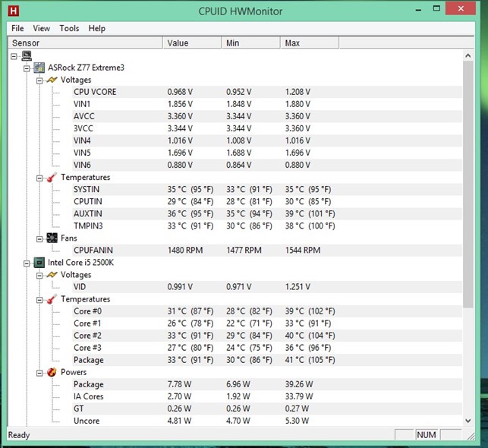Image resolution: width=488 pixels, height=448 pixels.
Task: Collapse the Intel Core i5 2500K node
Action: [x=27, y=263]
